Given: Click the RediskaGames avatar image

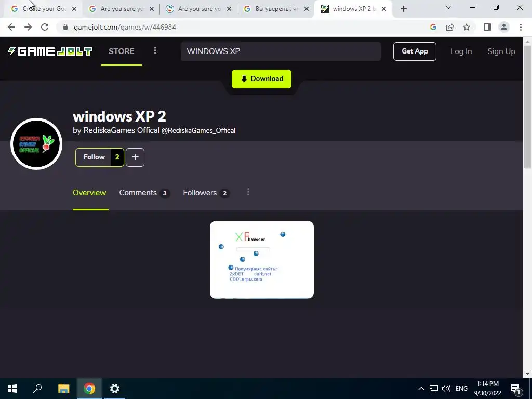Looking at the screenshot, I should tap(36, 144).
